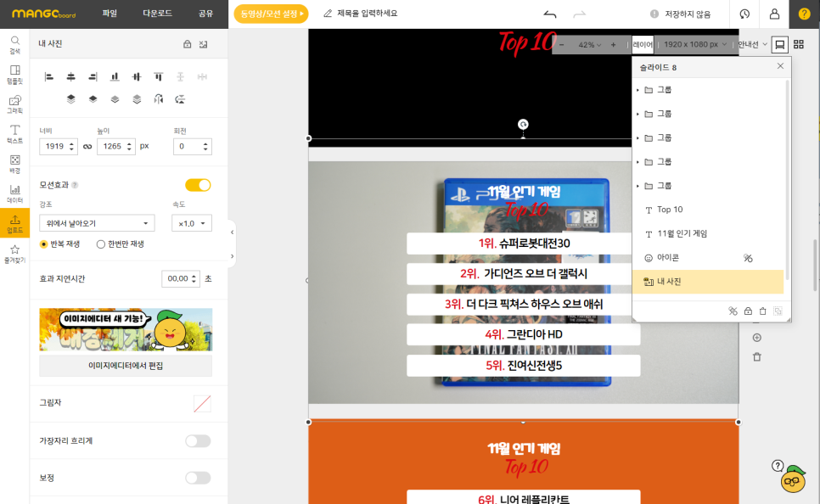This screenshot has width=820, height=504.
Task: Select the 반복 재생 radio option
Action: (59, 244)
